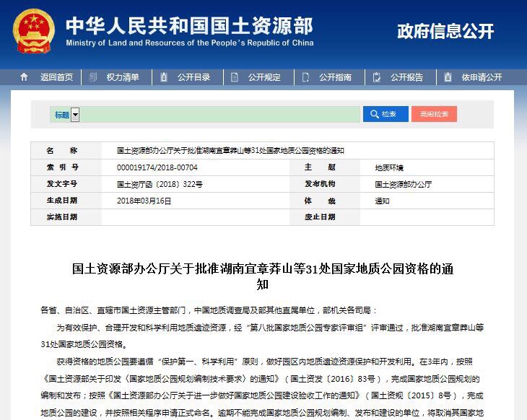Click the page icon beside 公开指南
The width and height of the screenshot is (527, 420).
pos(305,77)
